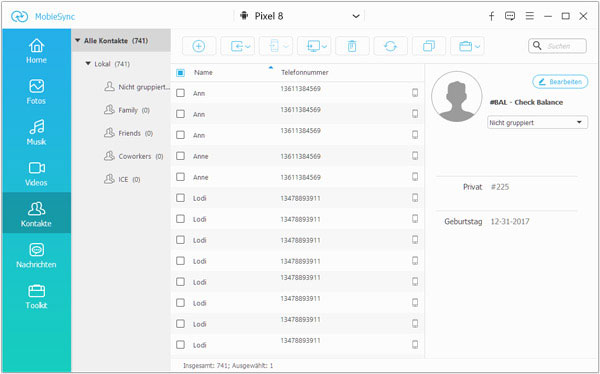Toggle the select-all checkbox in header
600x374 pixels.
180,73
